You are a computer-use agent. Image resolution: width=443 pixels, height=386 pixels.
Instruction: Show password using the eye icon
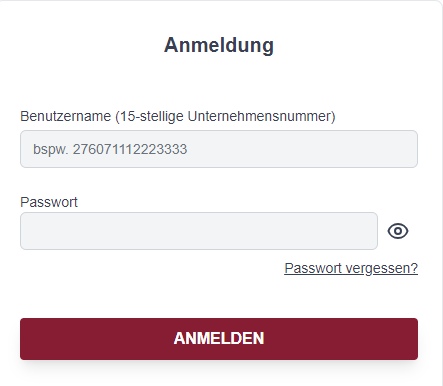398,231
